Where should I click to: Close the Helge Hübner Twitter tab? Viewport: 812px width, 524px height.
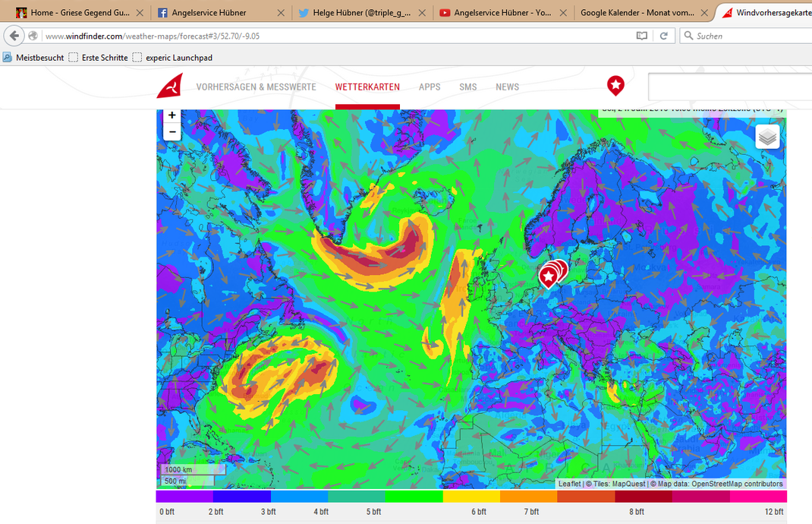pyautogui.click(x=422, y=12)
